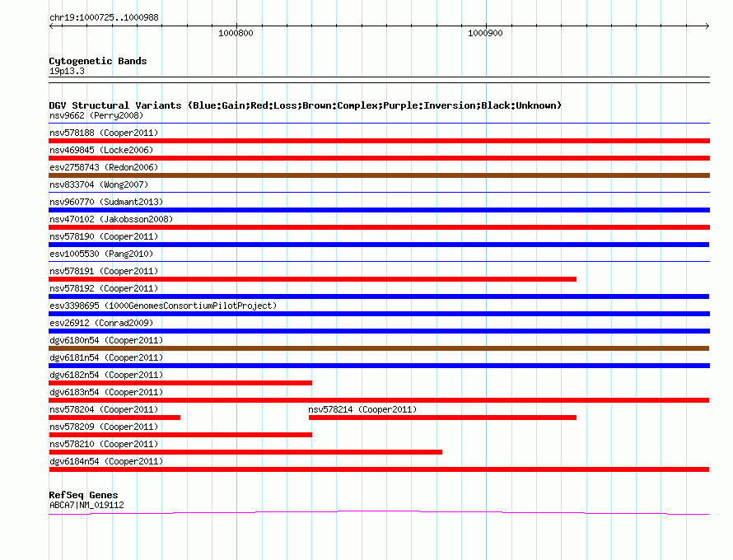Open variant nsv578192 (Cooper2011)
The height and width of the screenshot is (560, 733).
(x=104, y=288)
